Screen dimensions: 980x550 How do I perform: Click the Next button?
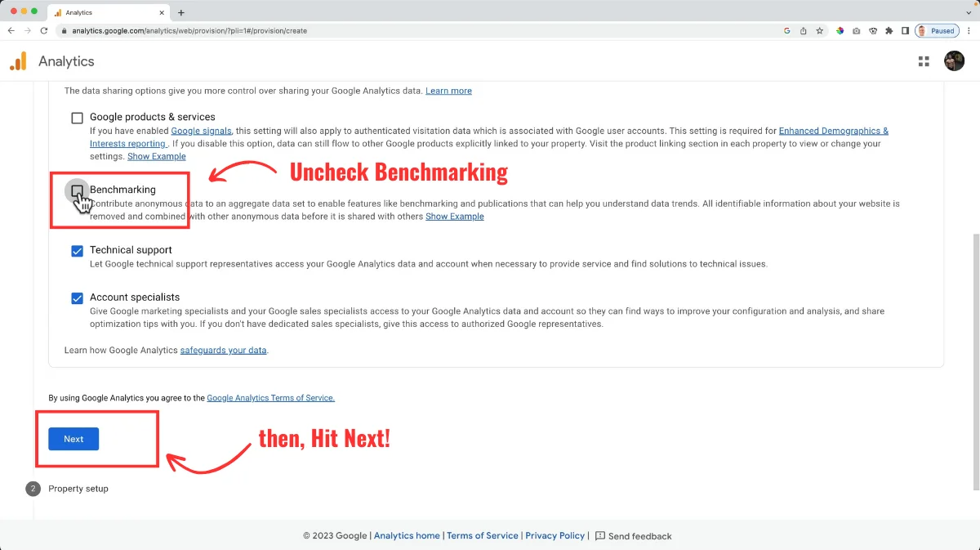[x=73, y=439]
